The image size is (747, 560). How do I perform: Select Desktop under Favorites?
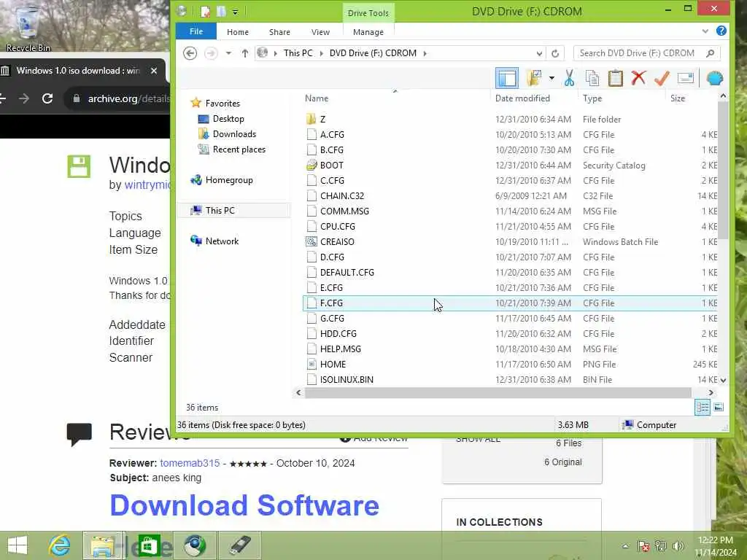pyautogui.click(x=228, y=119)
